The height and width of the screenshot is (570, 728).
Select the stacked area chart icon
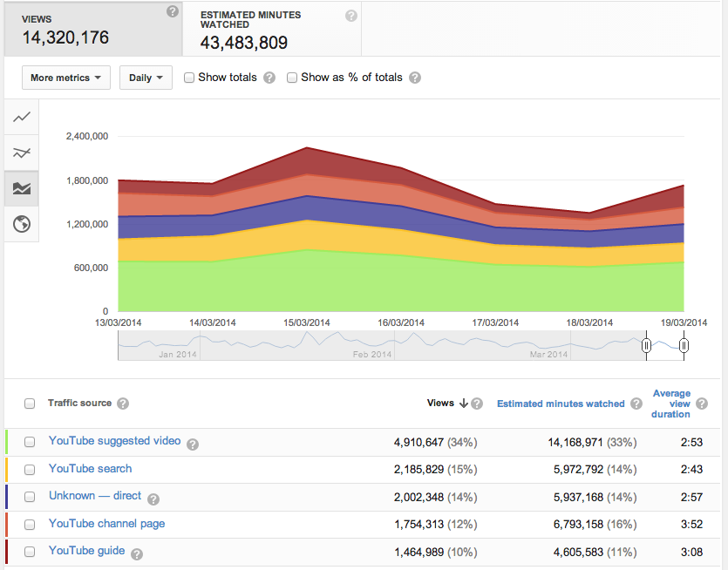coord(22,188)
